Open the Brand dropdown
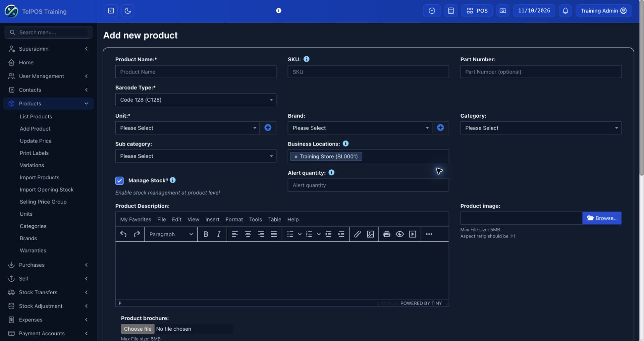 [x=360, y=128]
